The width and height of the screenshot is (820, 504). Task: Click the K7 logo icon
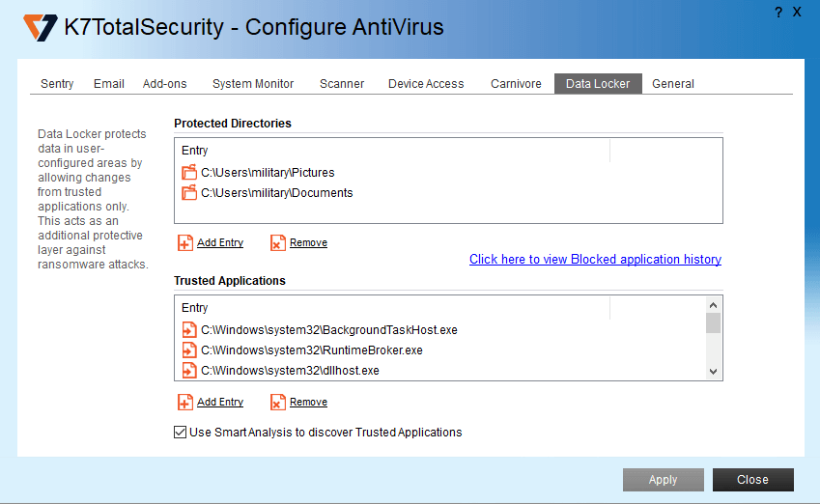[x=41, y=26]
